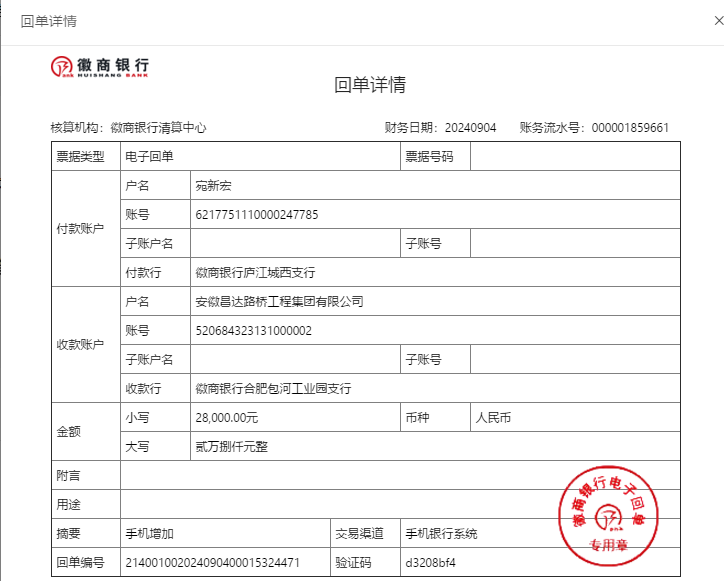Click the Huishang Bank logo
Image resolution: width=724 pixels, height=581 pixels.
tap(101, 66)
